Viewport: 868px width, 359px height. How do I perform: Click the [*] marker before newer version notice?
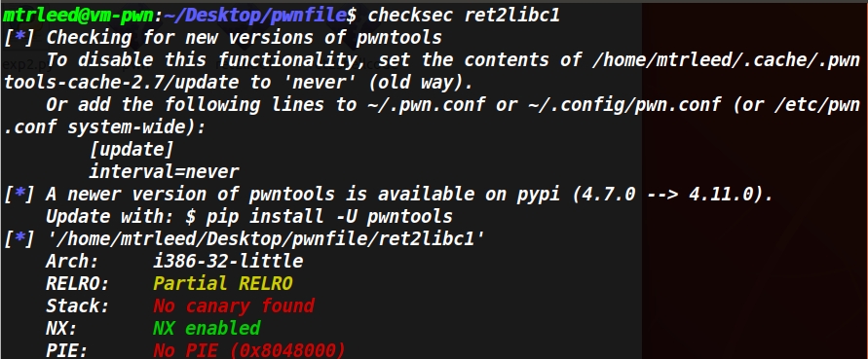pyautogui.click(x=19, y=195)
